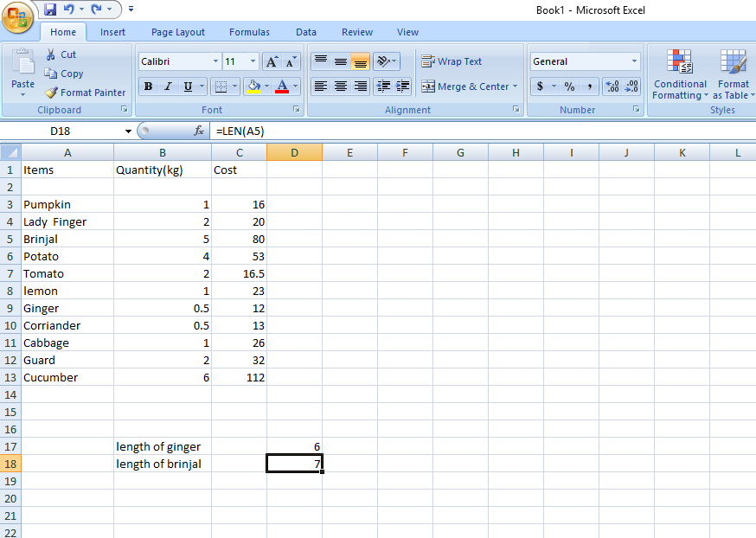Click Wrap Text button
The width and height of the screenshot is (756, 538).
(x=452, y=61)
